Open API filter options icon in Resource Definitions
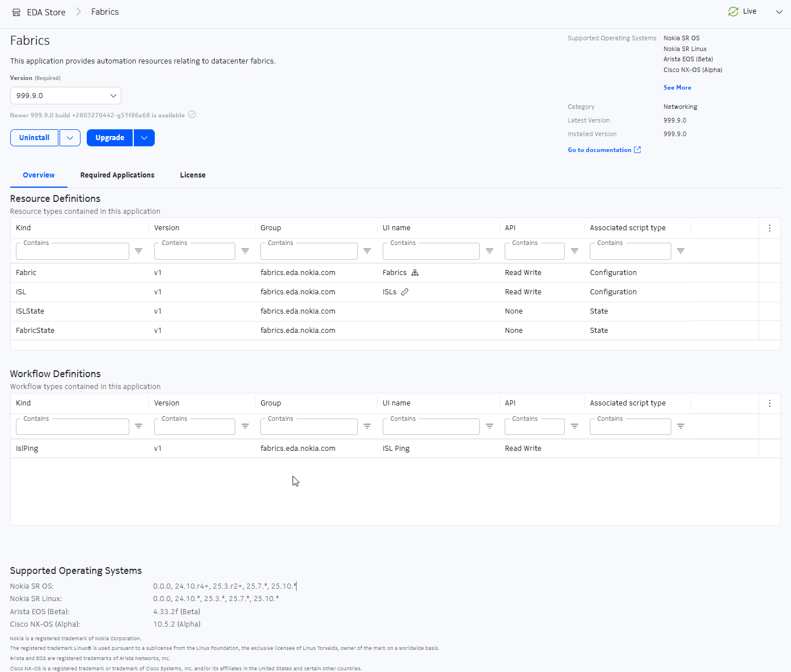 coord(574,251)
